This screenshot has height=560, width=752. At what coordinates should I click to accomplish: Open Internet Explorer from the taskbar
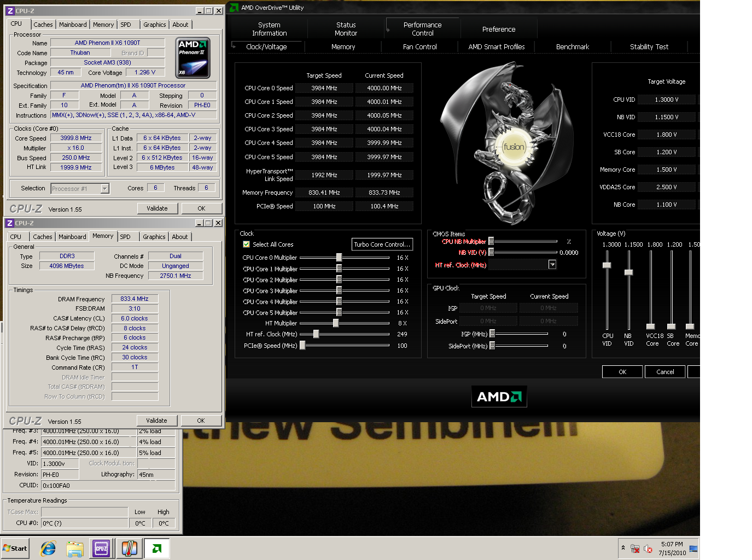point(48,549)
